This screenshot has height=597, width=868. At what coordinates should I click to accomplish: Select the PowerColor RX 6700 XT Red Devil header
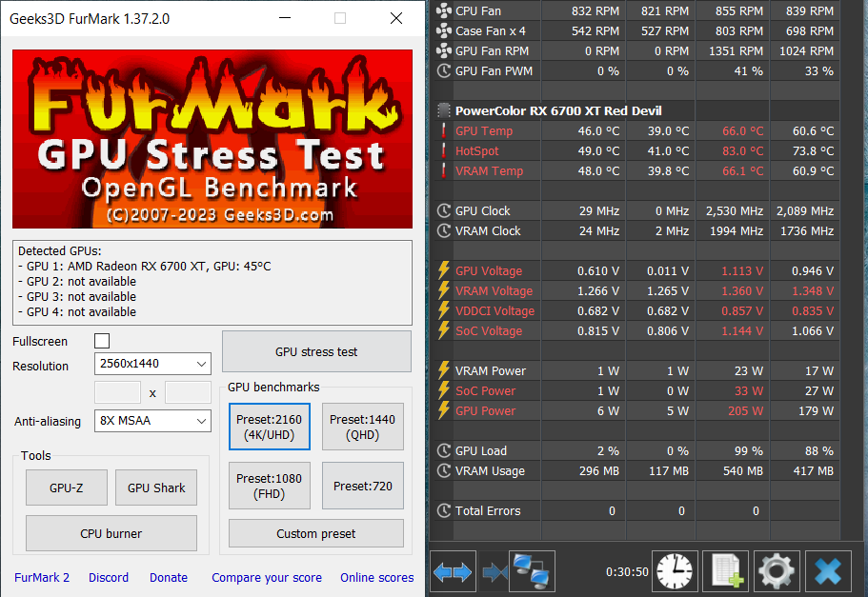point(558,110)
